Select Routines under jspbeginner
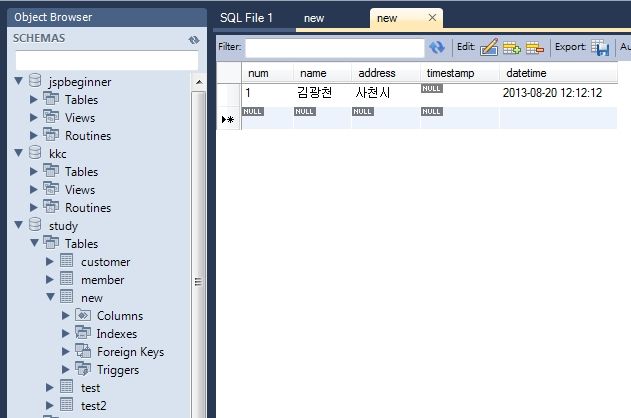 tap(88, 136)
